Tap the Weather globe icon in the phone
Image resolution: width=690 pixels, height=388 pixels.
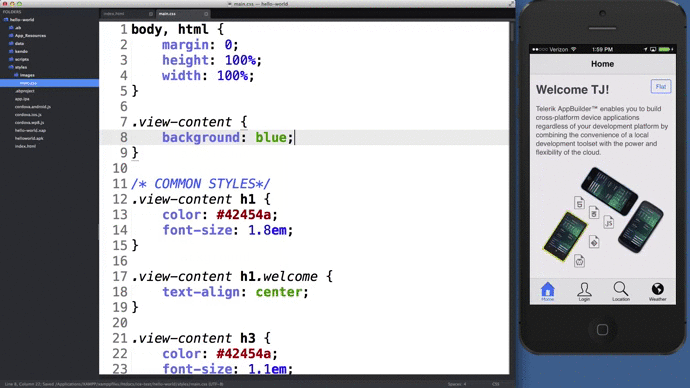point(657,289)
